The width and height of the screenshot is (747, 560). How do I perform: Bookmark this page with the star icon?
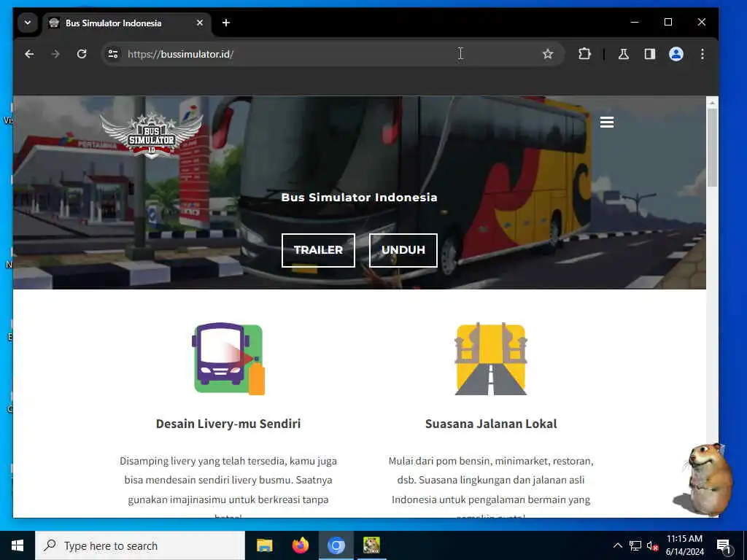[x=548, y=54]
